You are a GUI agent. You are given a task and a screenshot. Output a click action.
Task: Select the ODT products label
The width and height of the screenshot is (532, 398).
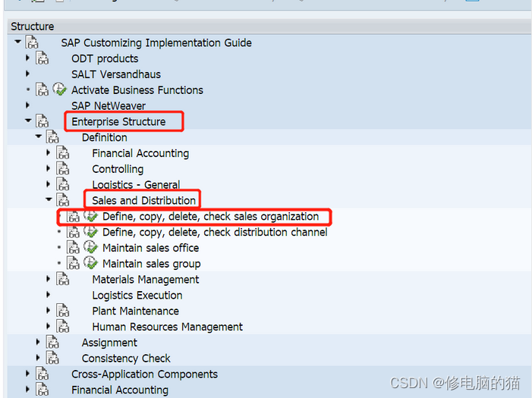105,58
